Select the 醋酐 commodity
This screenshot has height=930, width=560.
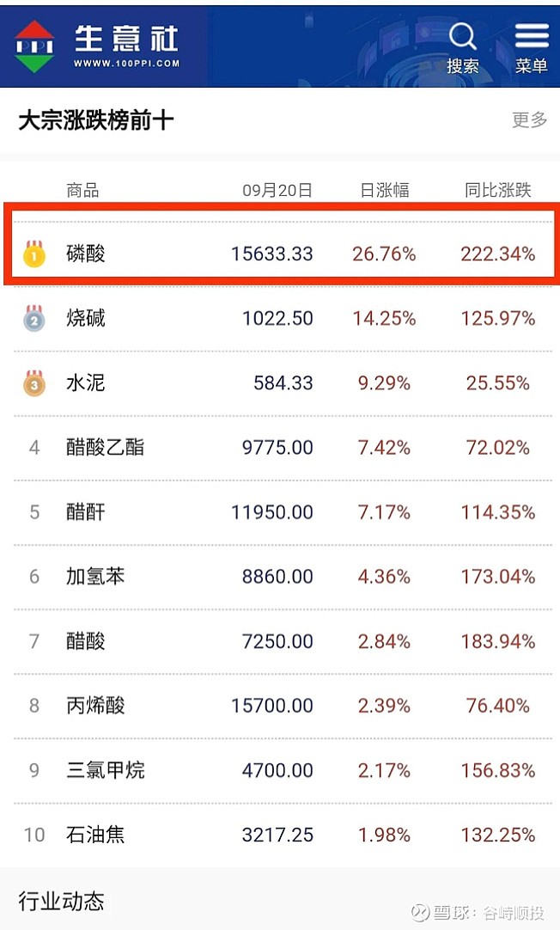coord(86,512)
